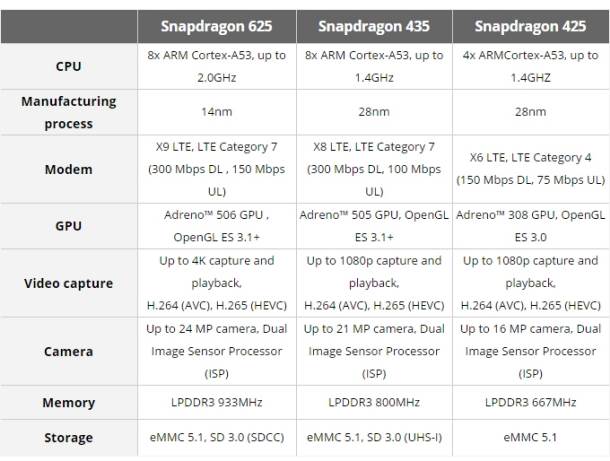The height and width of the screenshot is (461, 610).
Task: Select the X6 LTE Category 4 modem cell
Action: click(x=531, y=169)
